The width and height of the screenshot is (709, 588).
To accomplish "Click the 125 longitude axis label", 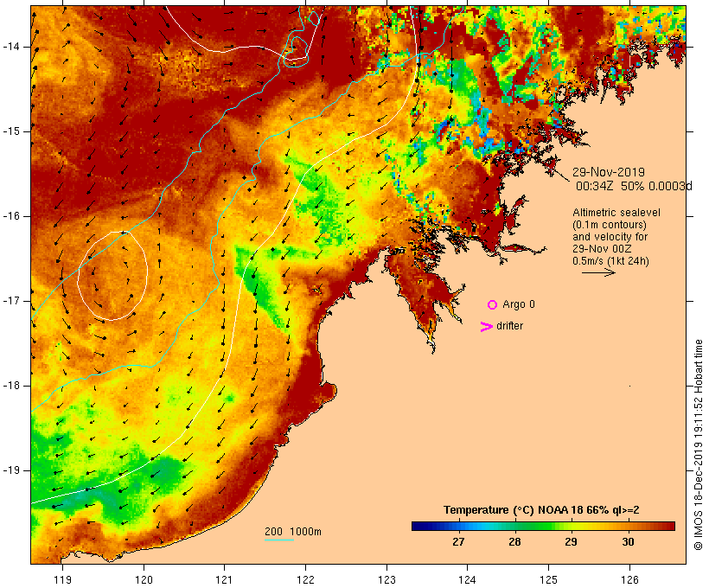I will [x=549, y=579].
